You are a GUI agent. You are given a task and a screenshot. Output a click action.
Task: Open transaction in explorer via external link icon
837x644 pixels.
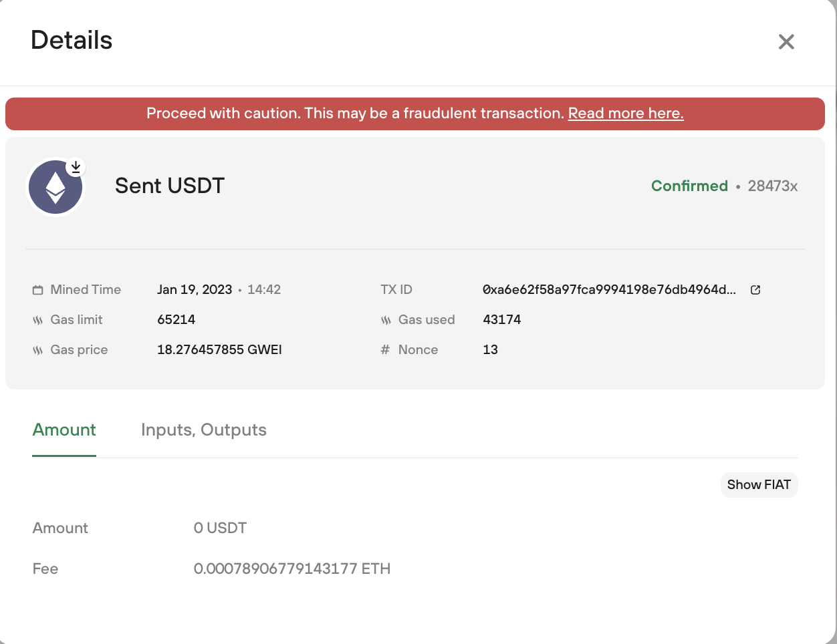(x=755, y=290)
